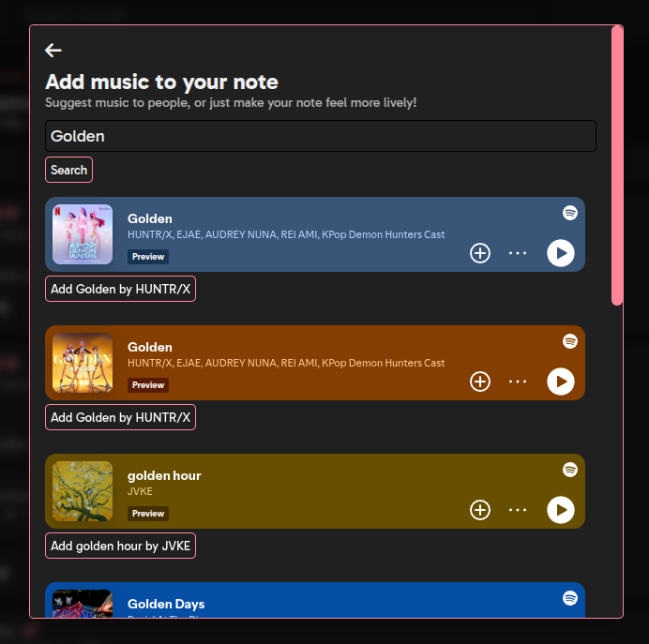
Task: Click artist line on the blue Golden card
Action: tap(286, 234)
